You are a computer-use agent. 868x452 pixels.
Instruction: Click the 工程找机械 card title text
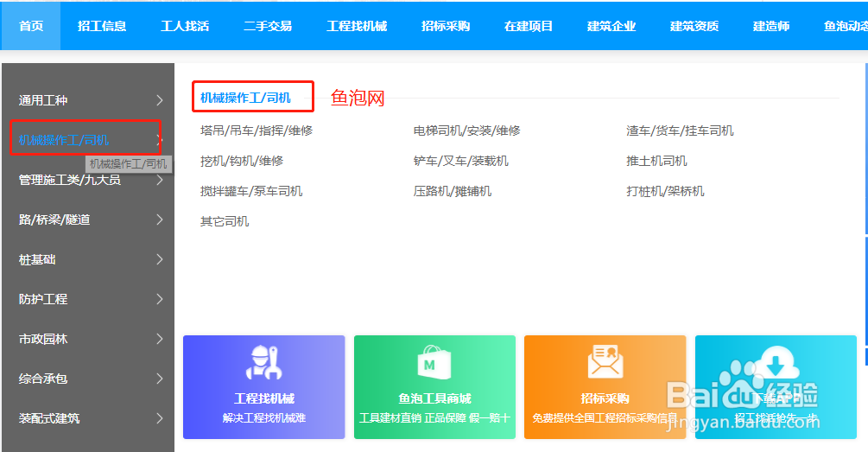point(264,398)
